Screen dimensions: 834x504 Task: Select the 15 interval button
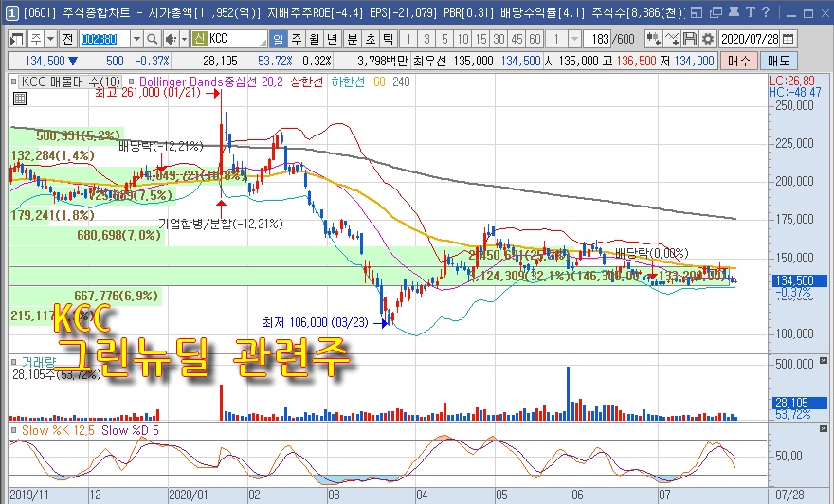point(480,39)
